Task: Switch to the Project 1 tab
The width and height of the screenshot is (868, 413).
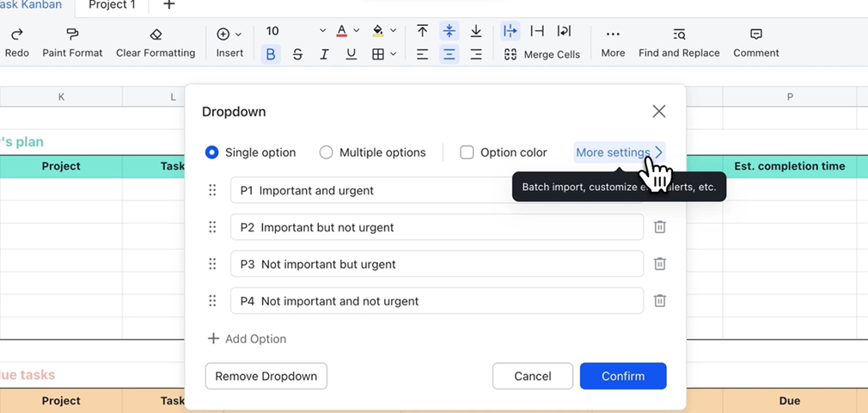Action: [x=113, y=5]
